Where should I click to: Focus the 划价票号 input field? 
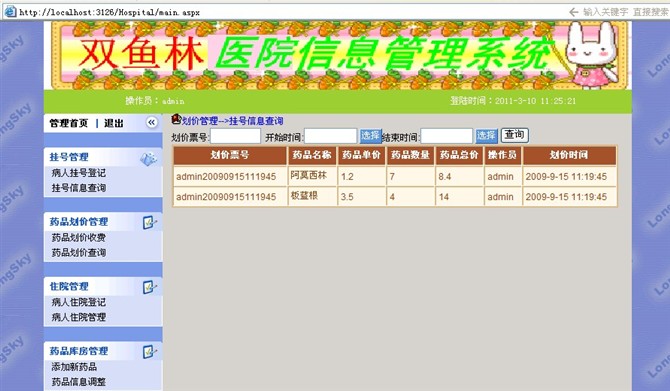tap(235, 137)
